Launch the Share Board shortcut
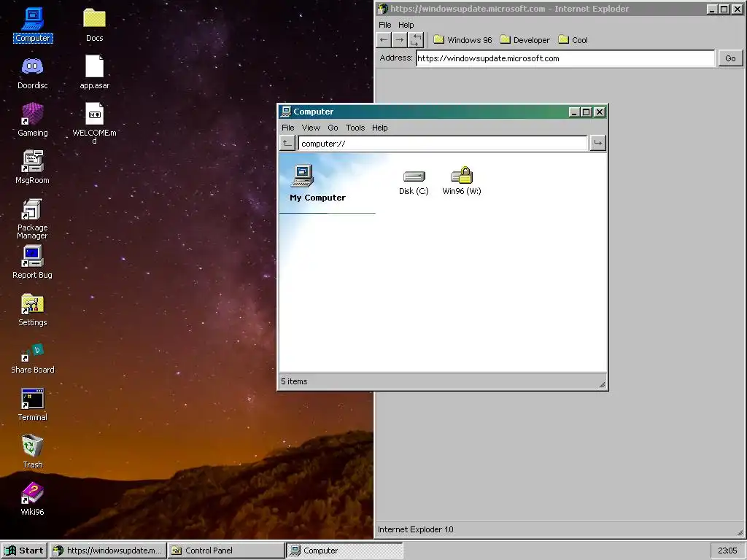This screenshot has height=560, width=747. (x=32, y=357)
